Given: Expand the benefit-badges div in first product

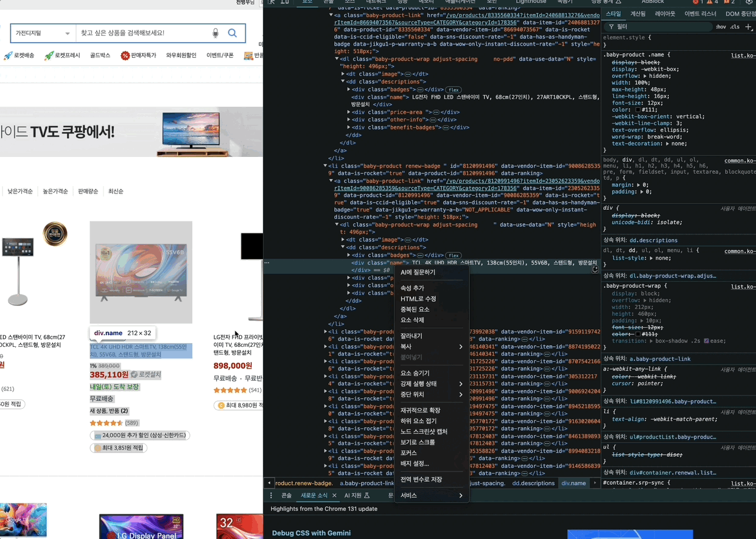Looking at the screenshot, I should coord(349,128).
